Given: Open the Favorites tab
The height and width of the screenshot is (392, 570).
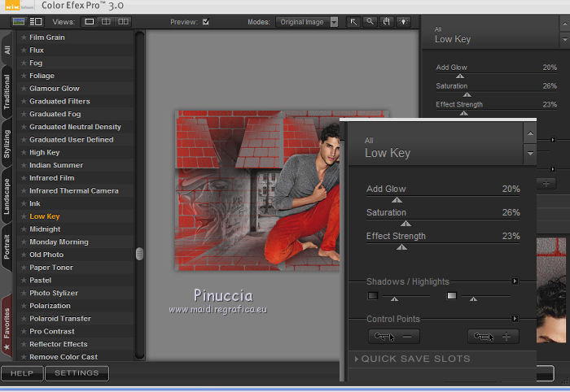Looking at the screenshot, I should tap(7, 323).
